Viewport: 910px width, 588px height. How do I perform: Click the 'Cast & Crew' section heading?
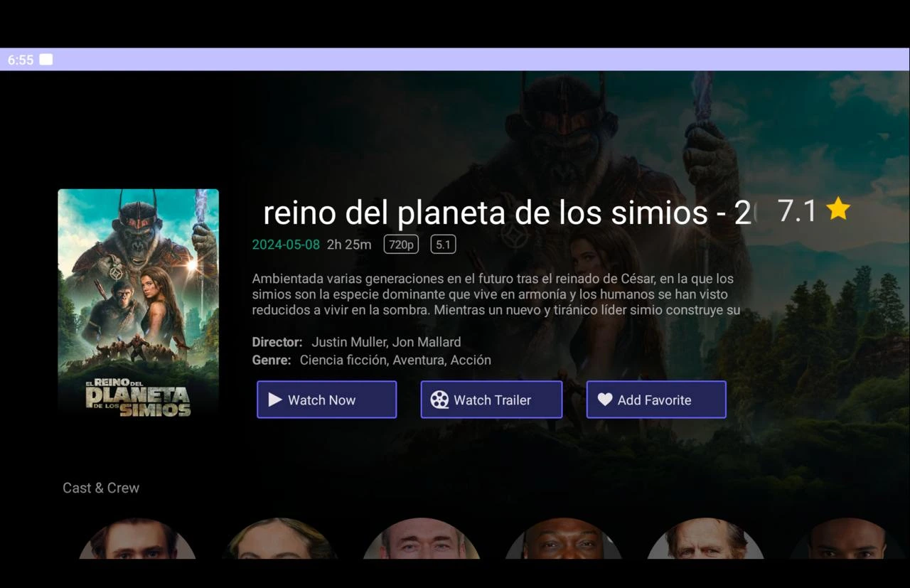click(101, 488)
